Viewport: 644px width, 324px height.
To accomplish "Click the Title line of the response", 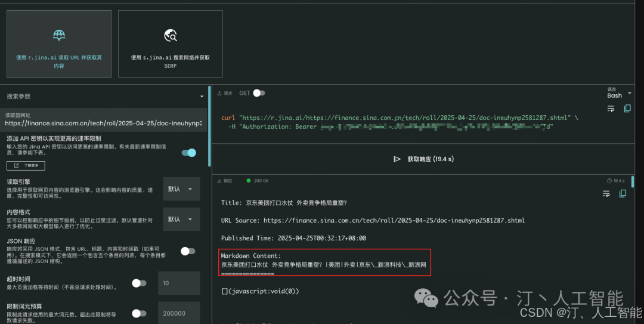I will tap(284, 203).
